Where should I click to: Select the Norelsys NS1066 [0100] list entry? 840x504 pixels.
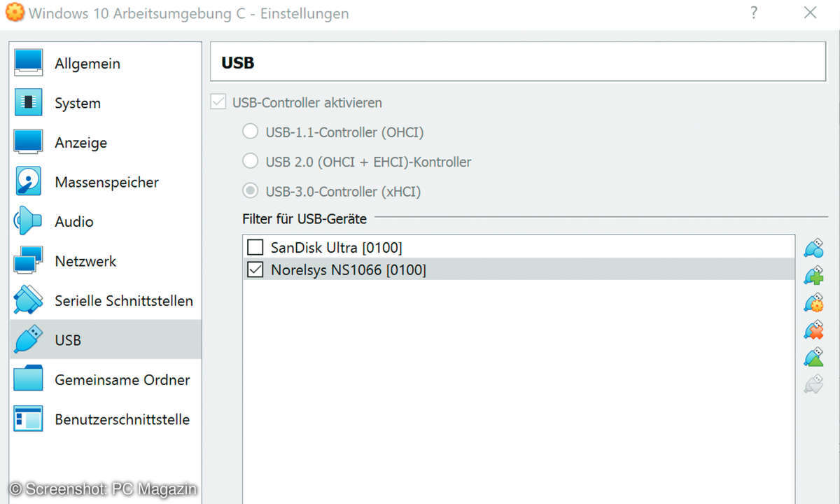tap(519, 269)
